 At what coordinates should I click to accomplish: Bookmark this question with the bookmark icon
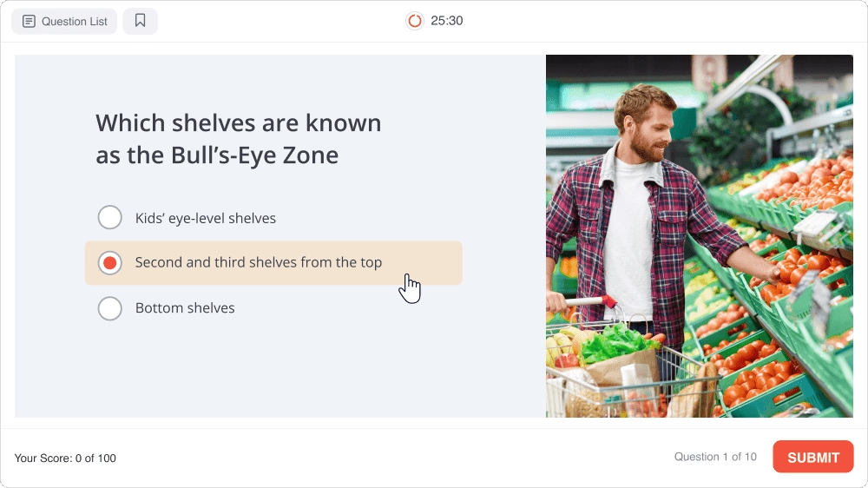[140, 21]
